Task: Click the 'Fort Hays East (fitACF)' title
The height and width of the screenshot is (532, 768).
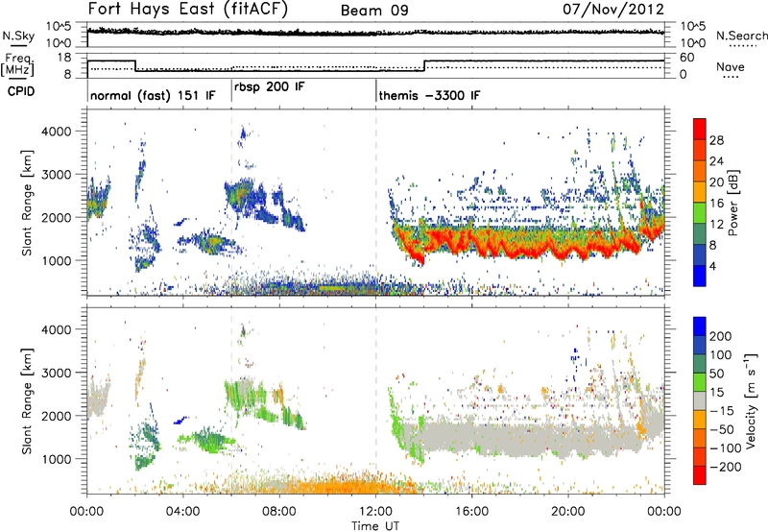Action: pos(187,10)
